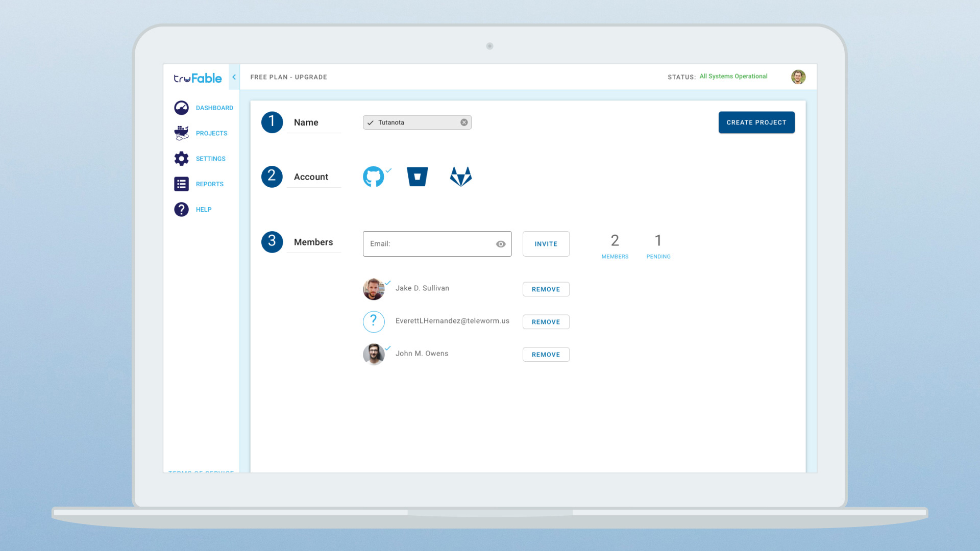Clear the Tutanota project name
This screenshot has width=980, height=551.
464,122
